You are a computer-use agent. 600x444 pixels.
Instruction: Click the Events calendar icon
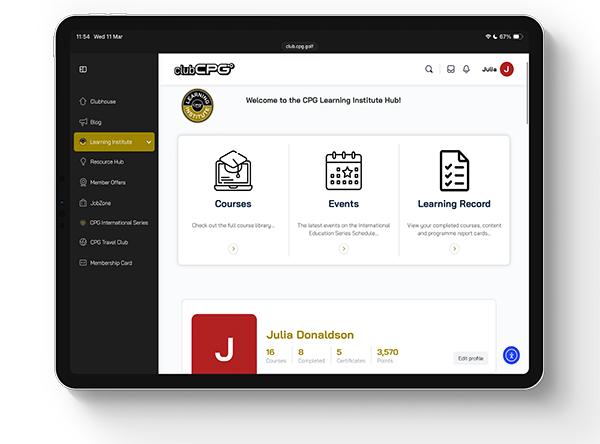344,171
